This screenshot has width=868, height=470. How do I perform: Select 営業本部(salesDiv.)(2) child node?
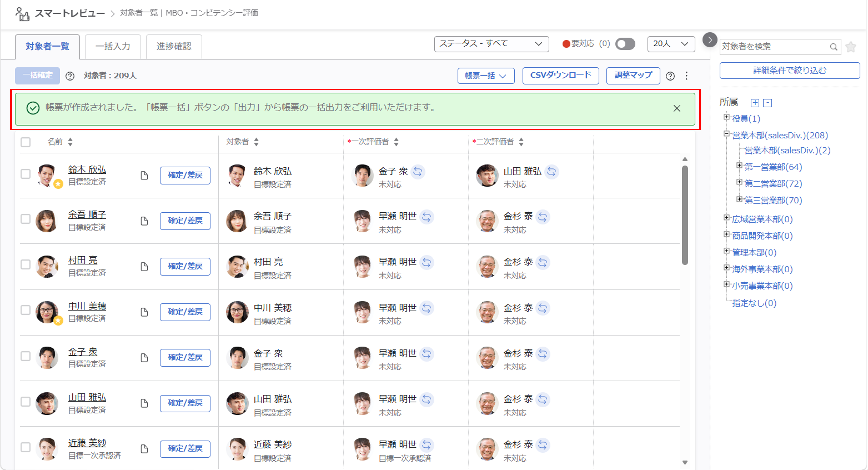click(787, 150)
